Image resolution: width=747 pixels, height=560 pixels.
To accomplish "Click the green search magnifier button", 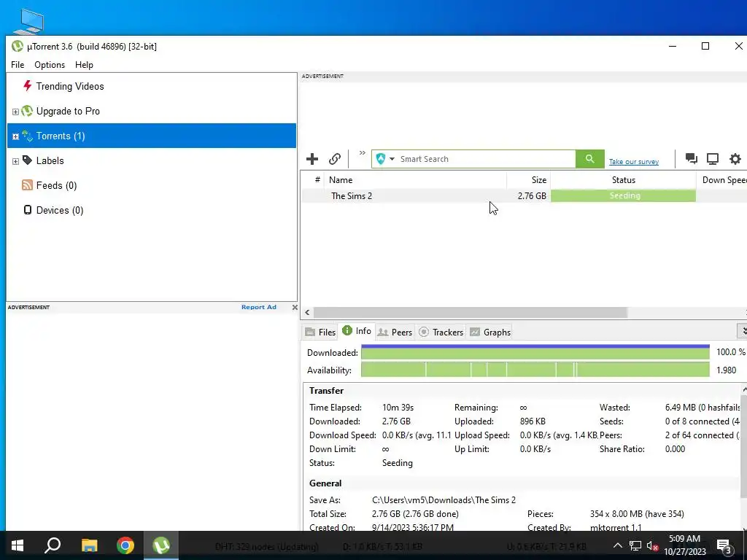I will [589, 158].
